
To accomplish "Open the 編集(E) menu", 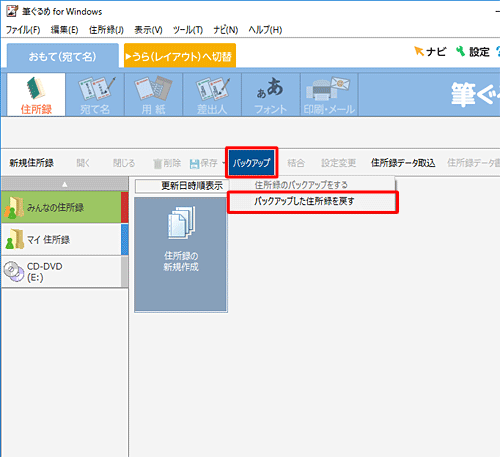I will (64, 30).
